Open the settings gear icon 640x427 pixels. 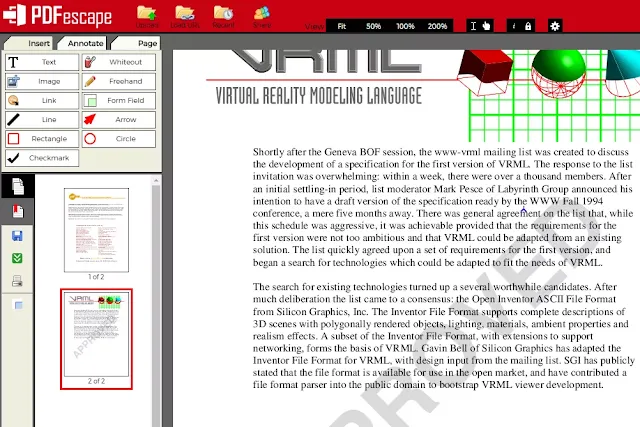pyautogui.click(x=555, y=26)
